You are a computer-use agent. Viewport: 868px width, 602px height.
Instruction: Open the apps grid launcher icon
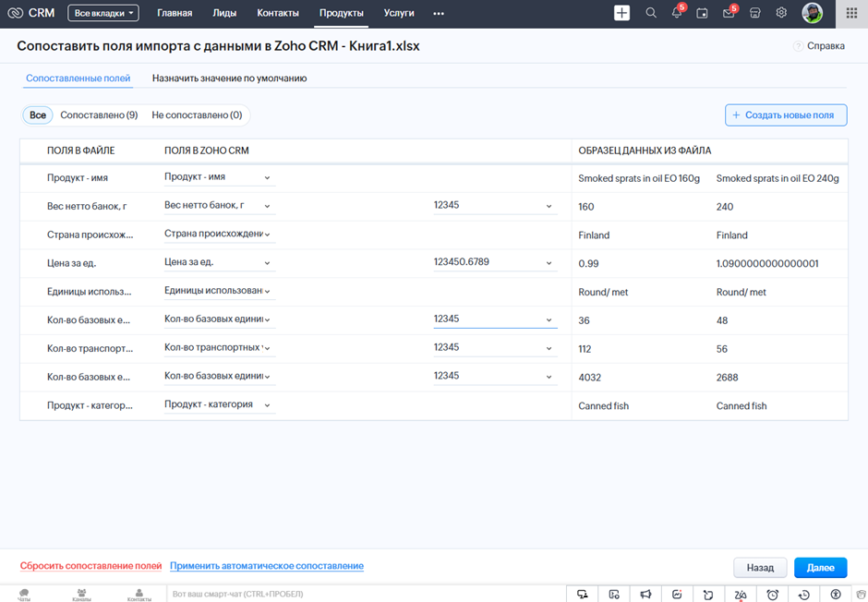coord(851,13)
